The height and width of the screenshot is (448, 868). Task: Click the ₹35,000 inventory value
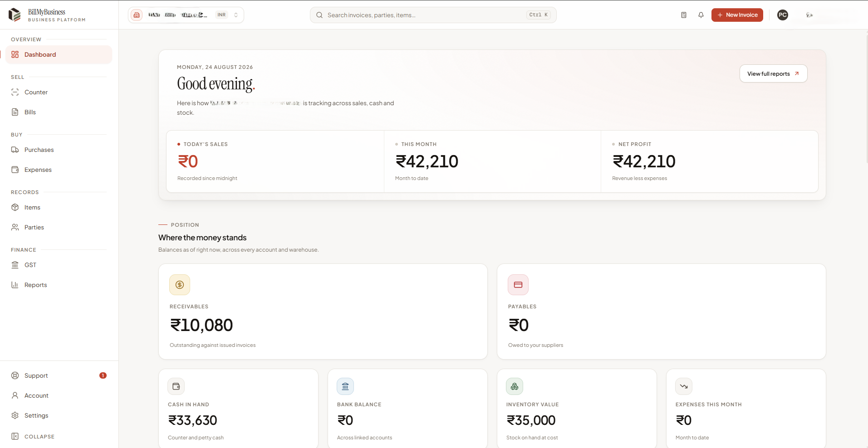[x=531, y=420]
